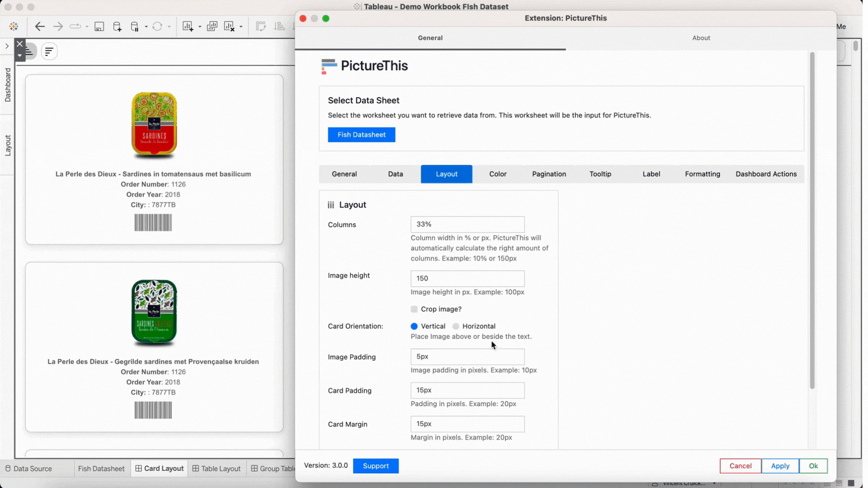Image resolution: width=868 pixels, height=488 pixels.
Task: Click the Apply button
Action: [780, 466]
